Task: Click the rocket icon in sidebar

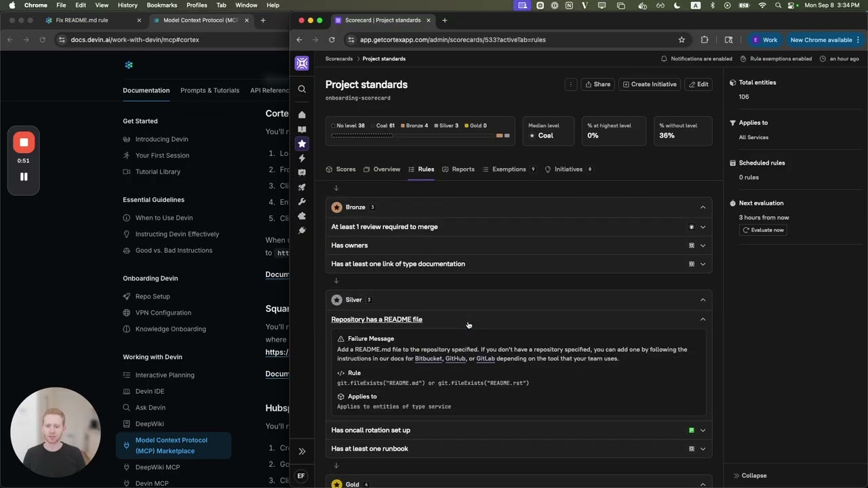Action: [302, 187]
